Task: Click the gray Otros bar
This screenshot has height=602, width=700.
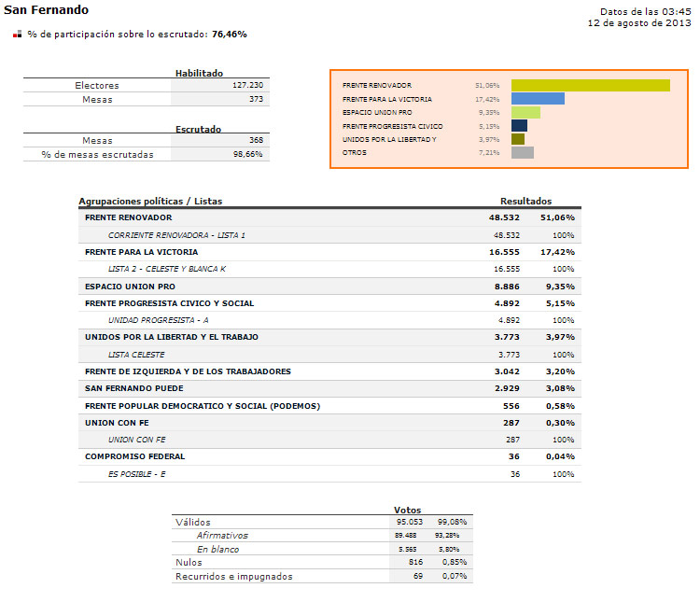Action: [522, 153]
